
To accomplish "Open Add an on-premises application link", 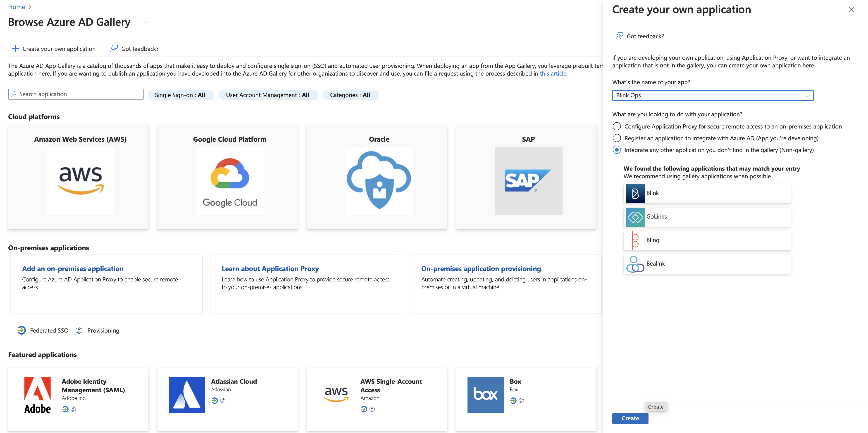I will click(73, 269).
